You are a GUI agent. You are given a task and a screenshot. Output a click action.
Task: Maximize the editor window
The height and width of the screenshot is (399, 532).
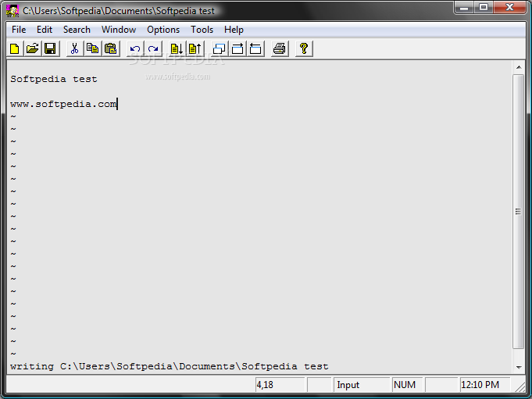[484, 7]
